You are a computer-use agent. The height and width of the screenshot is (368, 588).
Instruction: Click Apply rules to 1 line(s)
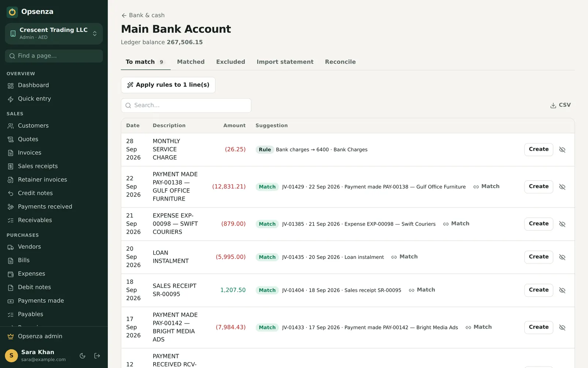pos(168,85)
